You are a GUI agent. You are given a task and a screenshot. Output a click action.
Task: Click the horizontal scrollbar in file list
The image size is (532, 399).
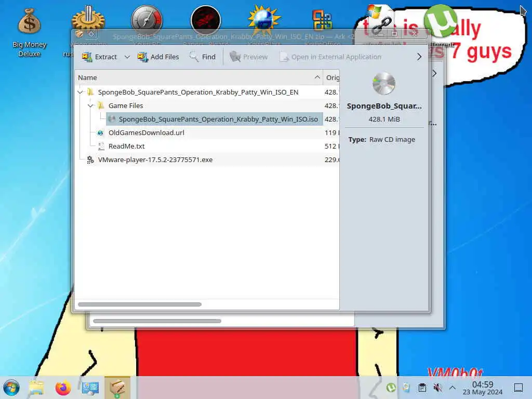[139, 304]
